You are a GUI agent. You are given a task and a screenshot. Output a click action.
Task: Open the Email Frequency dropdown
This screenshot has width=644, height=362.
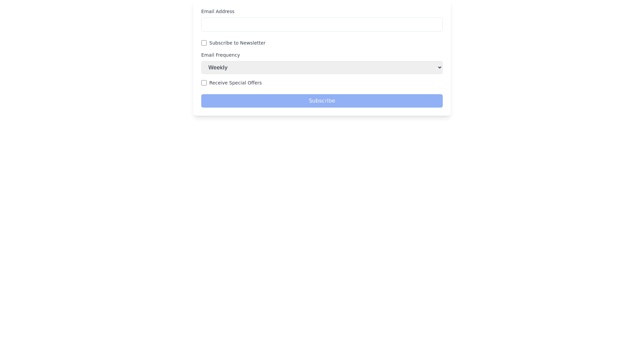click(322, 67)
